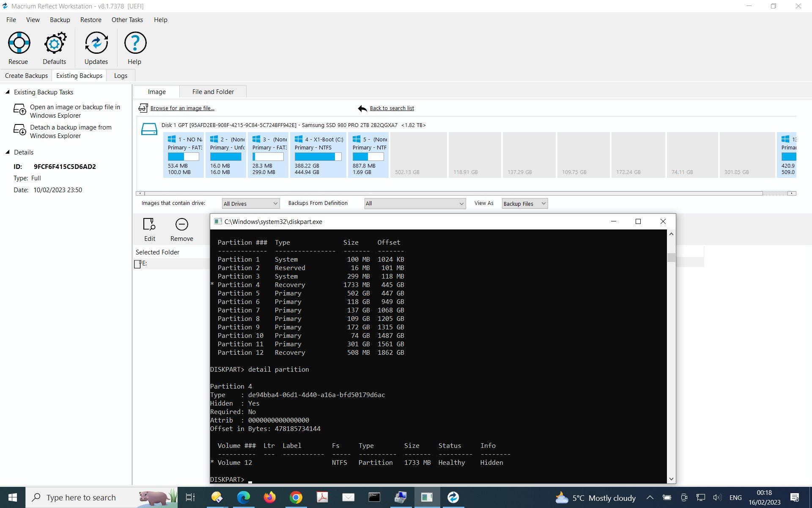The image size is (812, 508).
Task: Open the All Drives dropdown
Action: click(251, 204)
